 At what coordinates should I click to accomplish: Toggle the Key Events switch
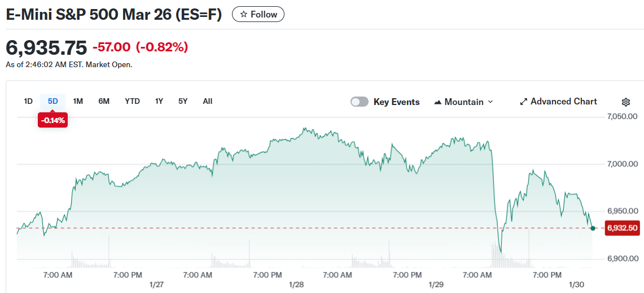(360, 102)
